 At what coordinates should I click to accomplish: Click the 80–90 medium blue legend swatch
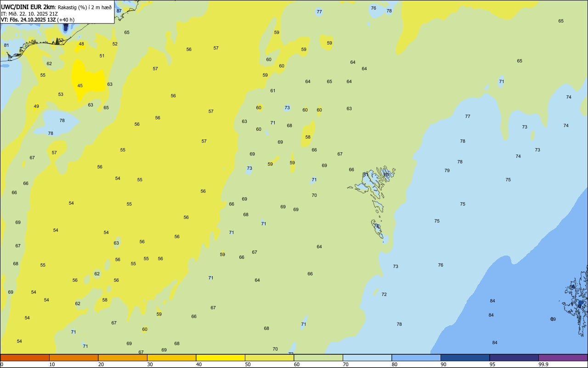point(416,357)
